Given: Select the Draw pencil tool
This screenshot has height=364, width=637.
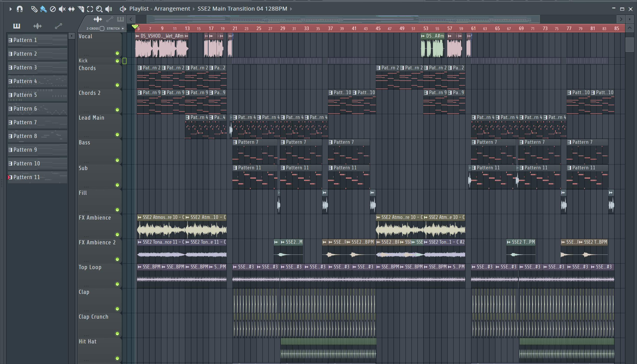Looking at the screenshot, I should (x=34, y=9).
